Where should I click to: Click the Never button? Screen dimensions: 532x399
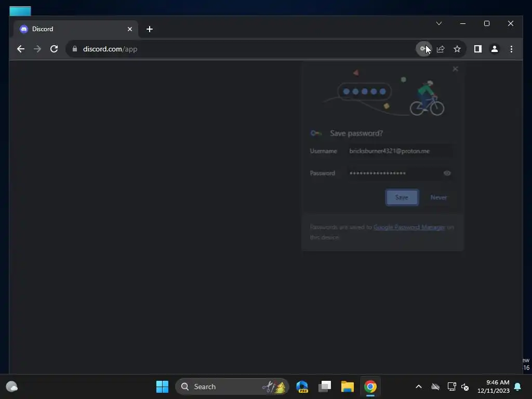[x=438, y=197]
